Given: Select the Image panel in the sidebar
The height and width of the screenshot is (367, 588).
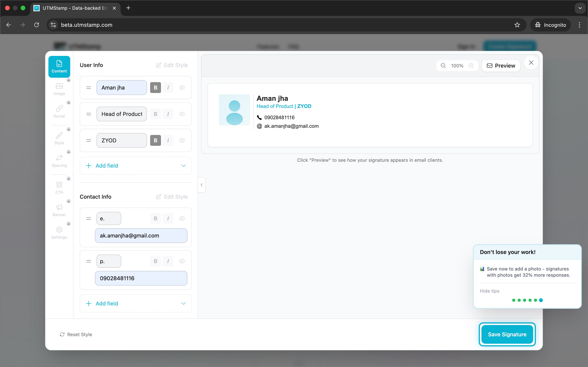Looking at the screenshot, I should pos(59,89).
